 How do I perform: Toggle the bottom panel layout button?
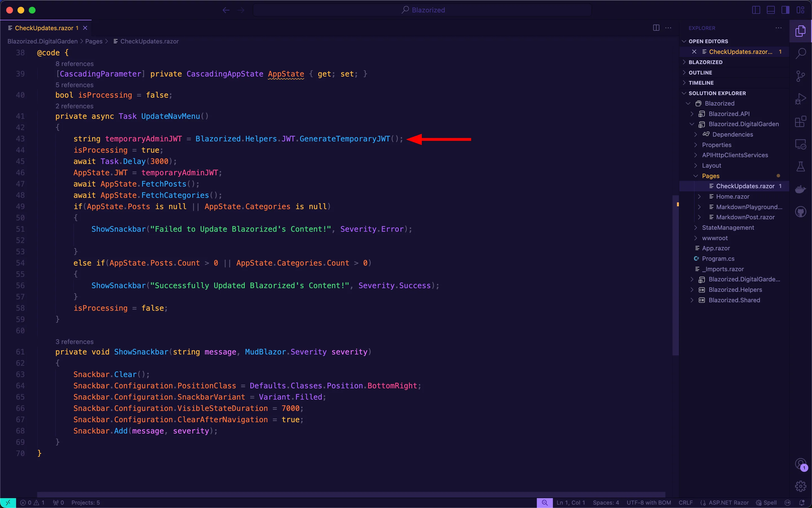[771, 10]
